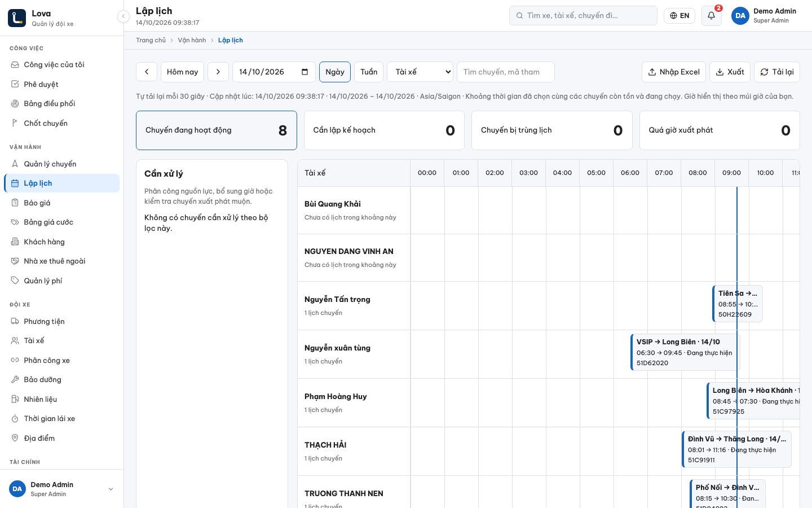This screenshot has height=508, width=812.
Task: Open Bảng điều phối in sidebar
Action: (x=62, y=104)
